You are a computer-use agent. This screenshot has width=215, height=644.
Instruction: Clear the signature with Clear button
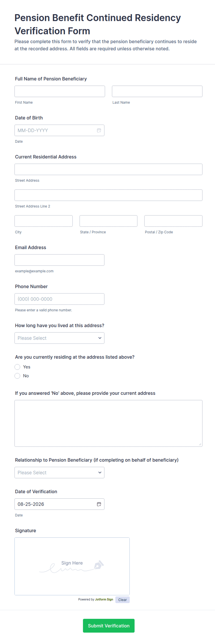(x=122, y=600)
